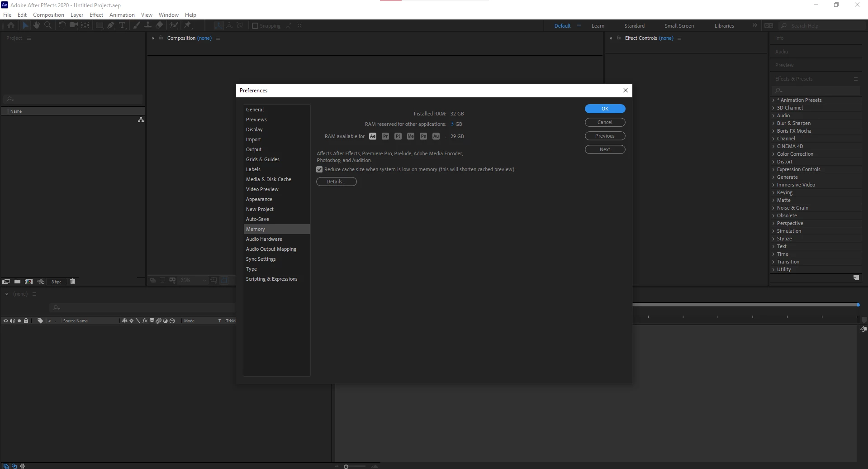
Task: Enable the Snapping checkbox
Action: tap(255, 26)
